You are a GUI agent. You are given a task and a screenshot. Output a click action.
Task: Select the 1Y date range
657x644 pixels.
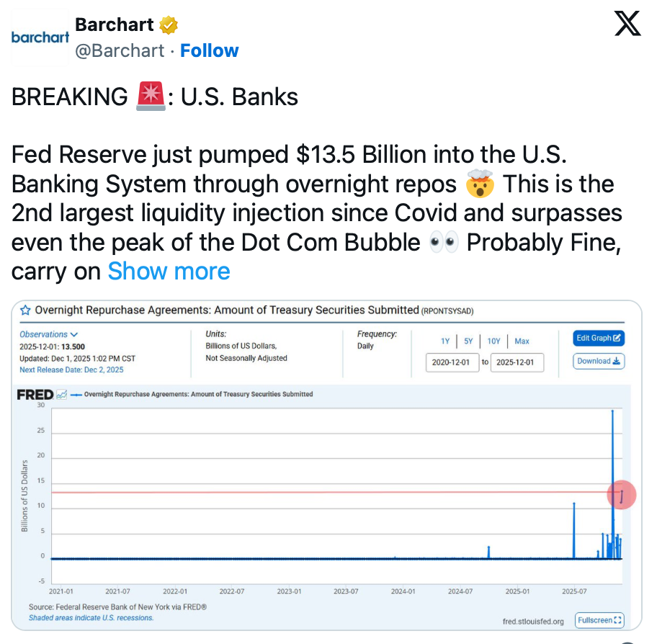click(x=445, y=341)
